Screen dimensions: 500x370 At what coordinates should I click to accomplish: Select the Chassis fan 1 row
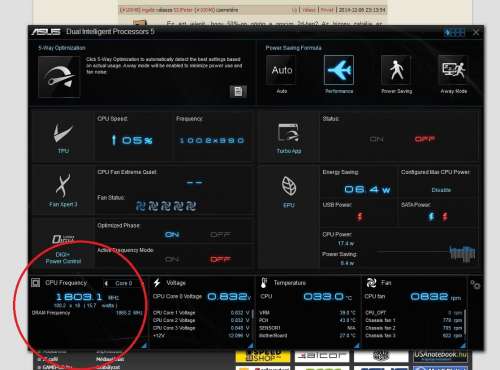[414, 320]
